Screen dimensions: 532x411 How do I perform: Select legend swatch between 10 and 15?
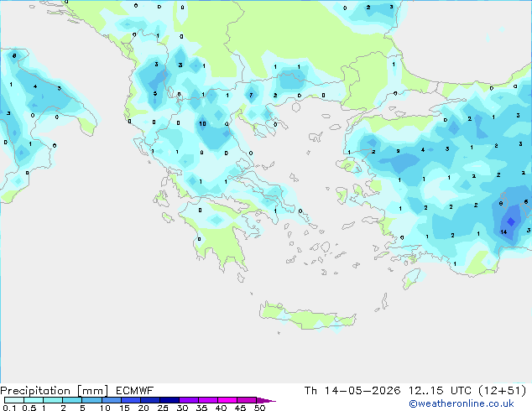[111, 400]
